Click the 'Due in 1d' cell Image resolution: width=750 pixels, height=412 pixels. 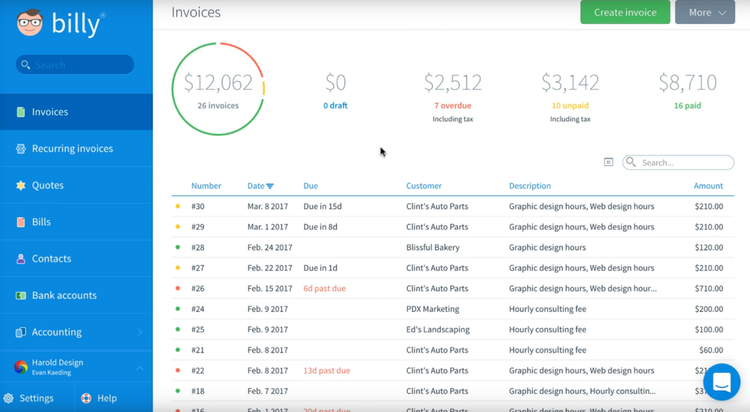[x=320, y=268]
